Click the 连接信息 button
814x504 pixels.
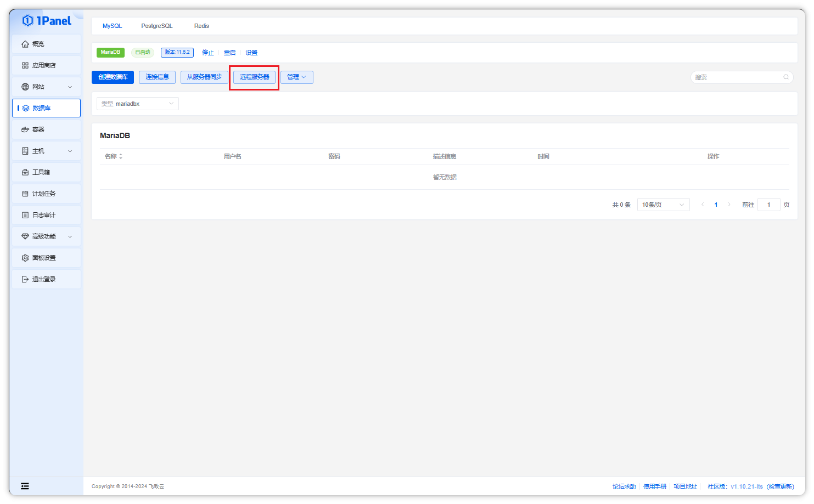click(x=158, y=77)
